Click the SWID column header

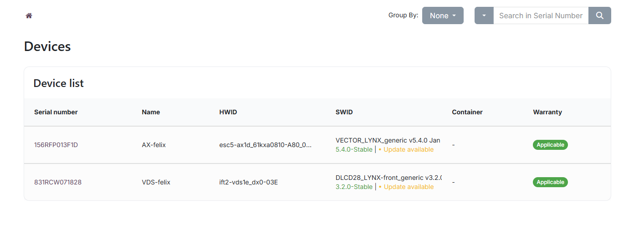344,112
